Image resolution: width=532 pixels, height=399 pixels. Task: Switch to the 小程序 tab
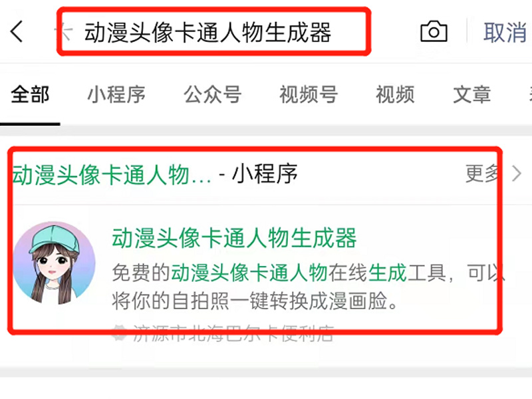pyautogui.click(x=117, y=94)
